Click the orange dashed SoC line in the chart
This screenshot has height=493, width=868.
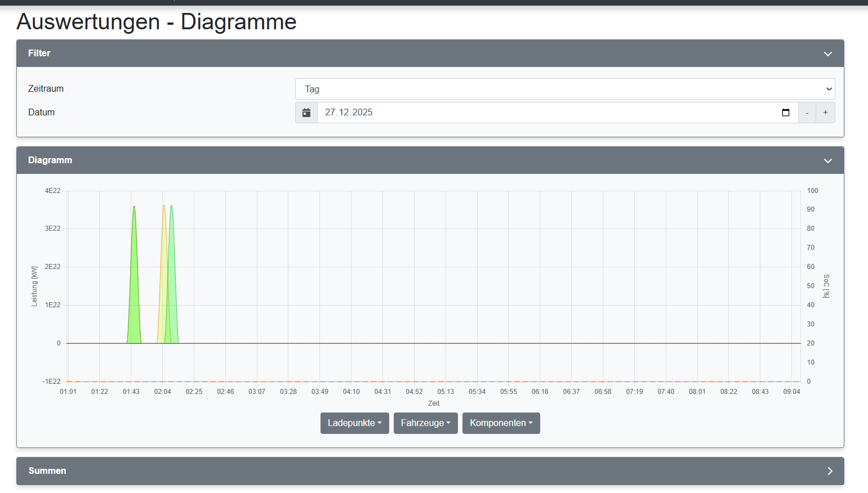[451, 380]
